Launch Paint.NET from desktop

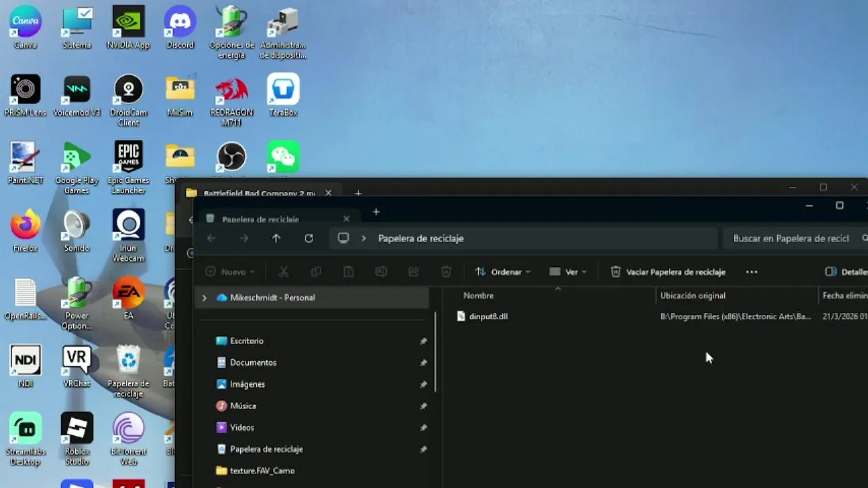tap(25, 163)
